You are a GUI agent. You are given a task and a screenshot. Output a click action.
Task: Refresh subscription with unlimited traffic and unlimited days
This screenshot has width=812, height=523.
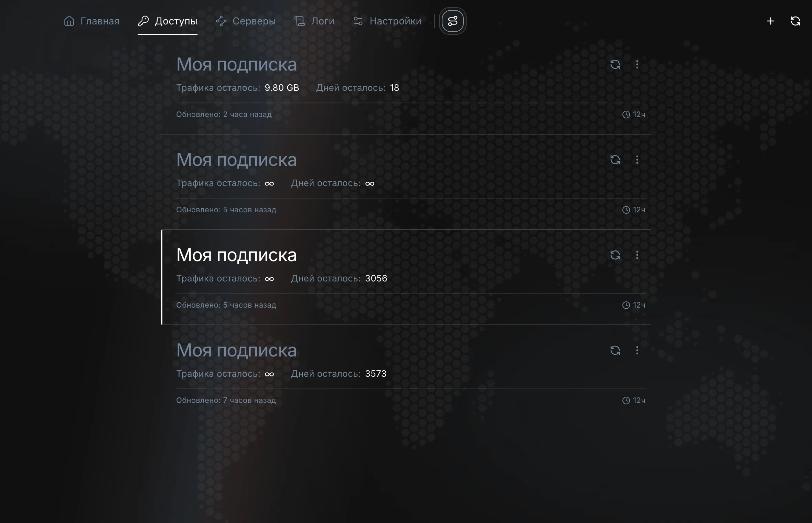[615, 160]
